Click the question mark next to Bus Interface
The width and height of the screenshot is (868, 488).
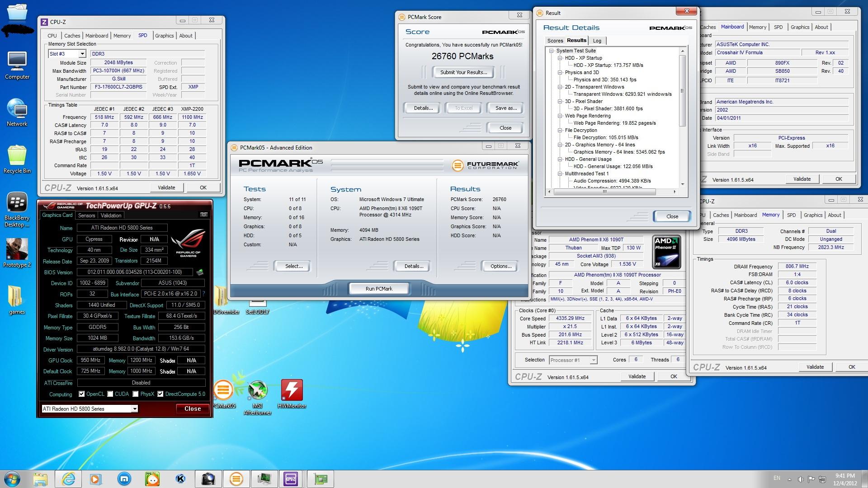203,294
